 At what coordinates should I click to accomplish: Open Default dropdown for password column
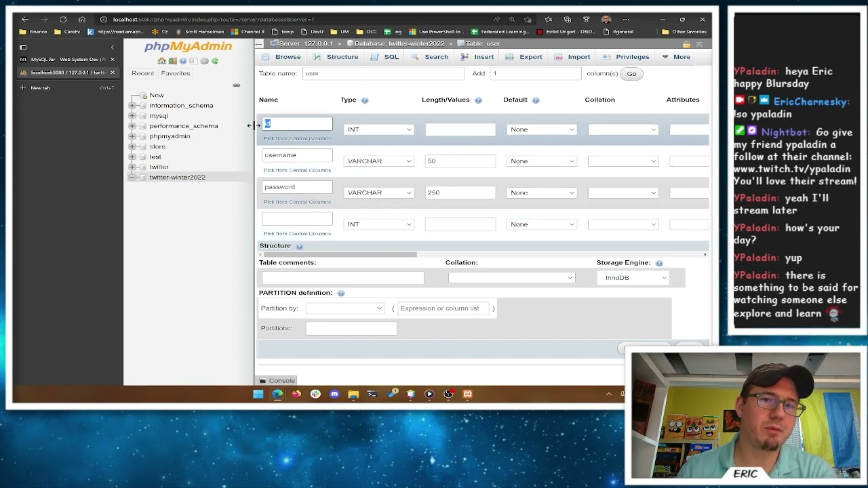coord(541,193)
